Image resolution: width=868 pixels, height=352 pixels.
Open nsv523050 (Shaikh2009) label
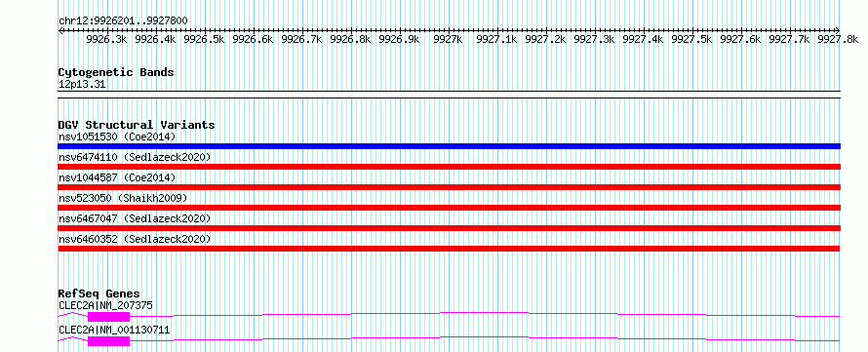coord(123,198)
